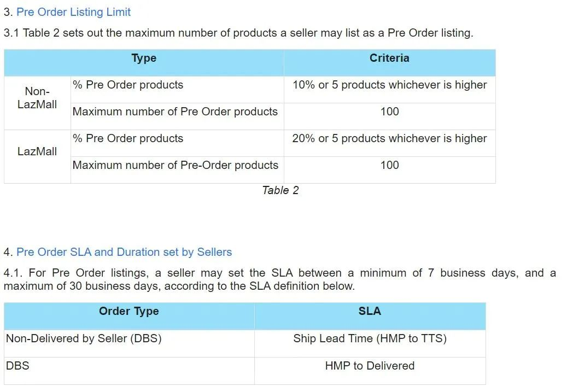Click the Type column header
Image resolution: width=567 pixels, height=392 pixels.
(144, 58)
